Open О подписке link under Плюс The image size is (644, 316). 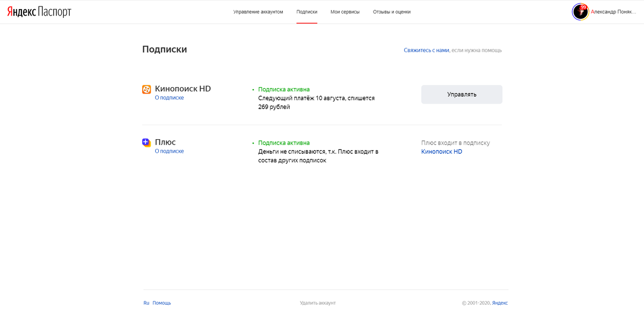point(169,151)
